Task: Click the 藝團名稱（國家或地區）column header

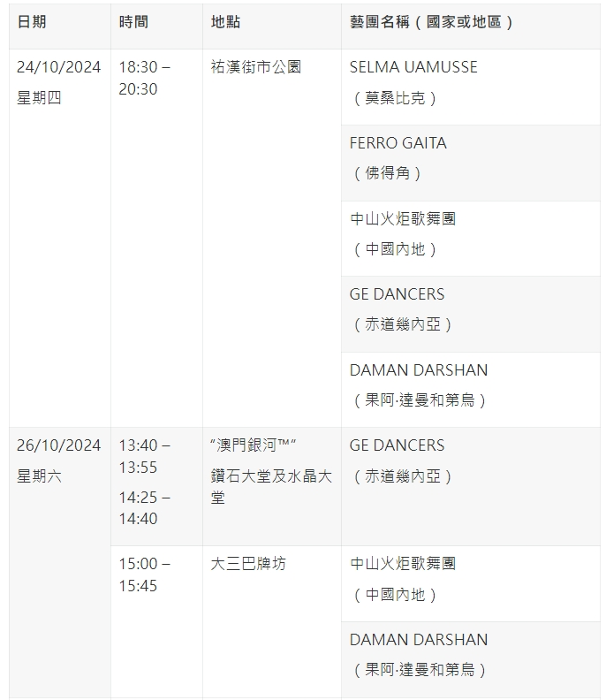Action: click(471, 27)
